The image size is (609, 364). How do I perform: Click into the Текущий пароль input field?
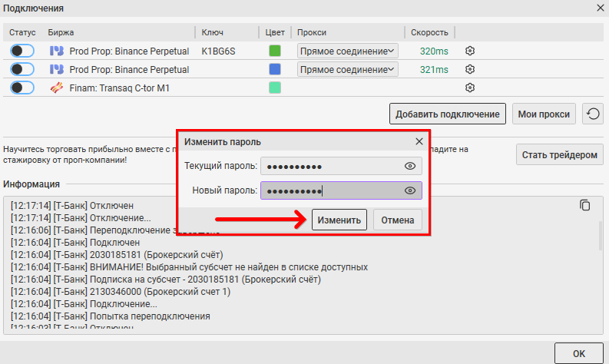330,166
